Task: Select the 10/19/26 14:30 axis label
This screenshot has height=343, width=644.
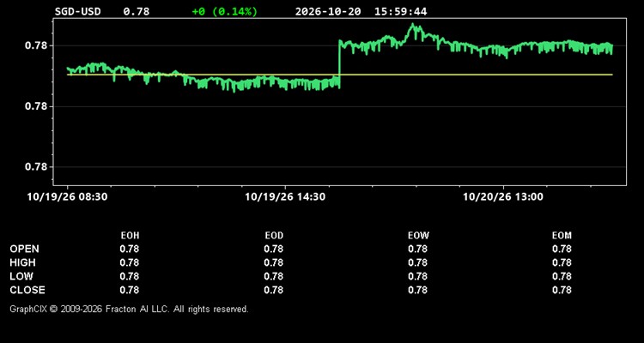Action: 285,197
